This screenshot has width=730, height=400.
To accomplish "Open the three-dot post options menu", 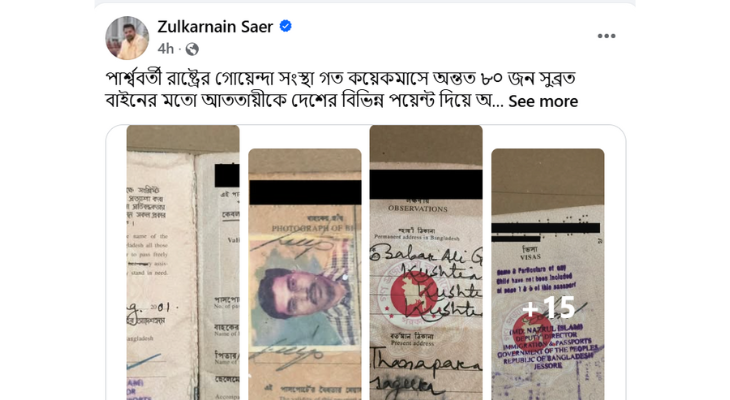I will pyautogui.click(x=606, y=36).
